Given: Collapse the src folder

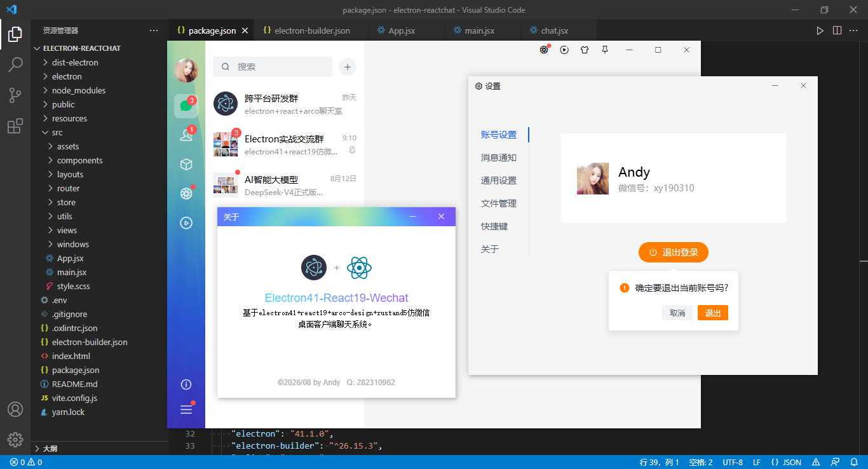Looking at the screenshot, I should point(99,132).
